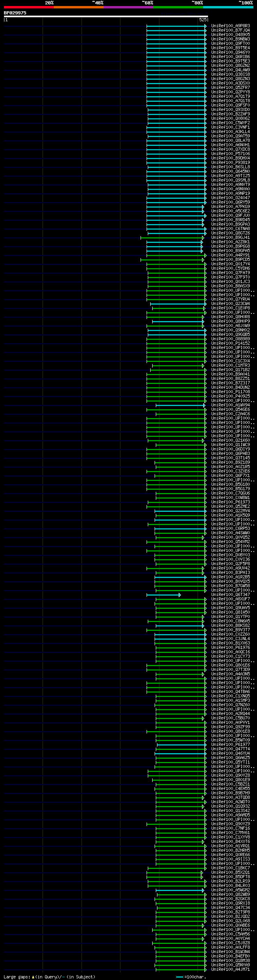The image size is (257, 980).
Task: Click the UniRef100_Q7T3D9 label
Action: pyautogui.click(x=230, y=670)
